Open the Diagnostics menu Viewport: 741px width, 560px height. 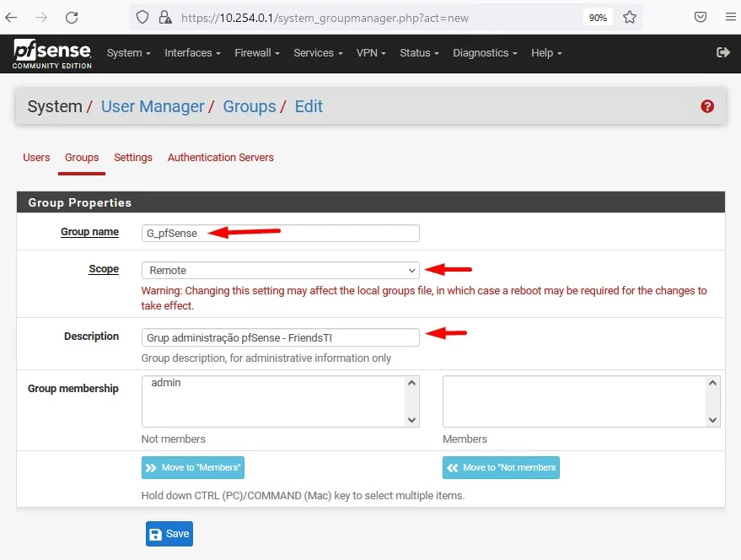(485, 53)
